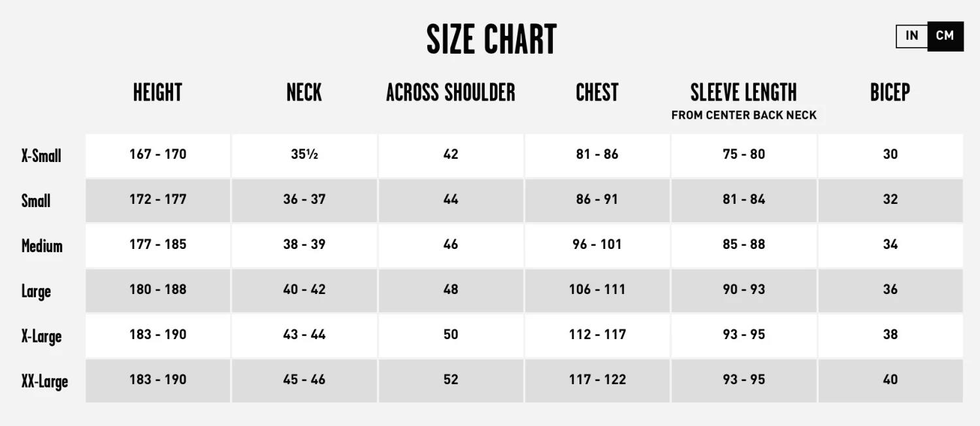Select the BICEP column header
The height and width of the screenshot is (426, 980).
890,92
